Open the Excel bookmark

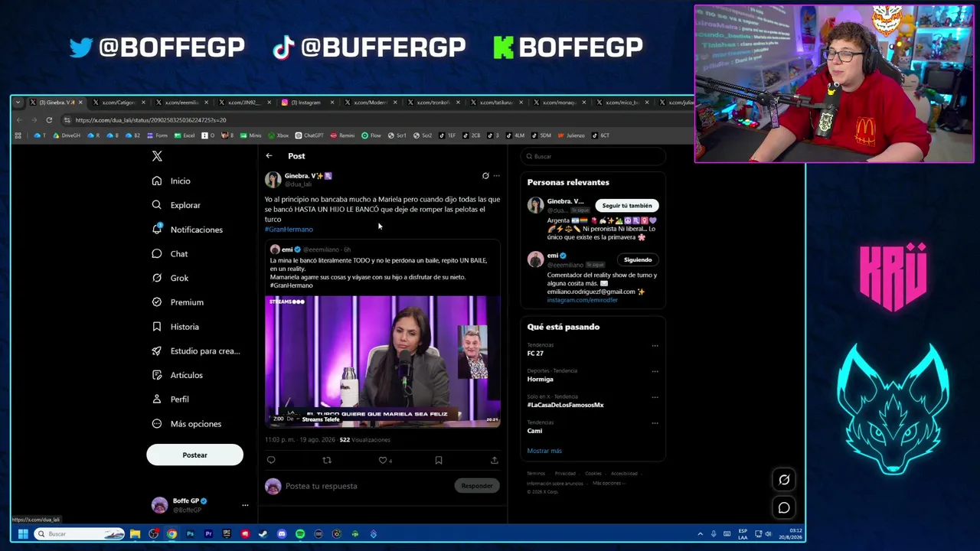[185, 135]
